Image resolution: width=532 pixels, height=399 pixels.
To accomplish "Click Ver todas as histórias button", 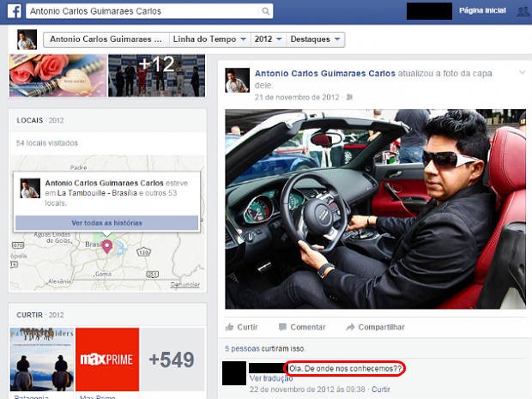I will 106,222.
